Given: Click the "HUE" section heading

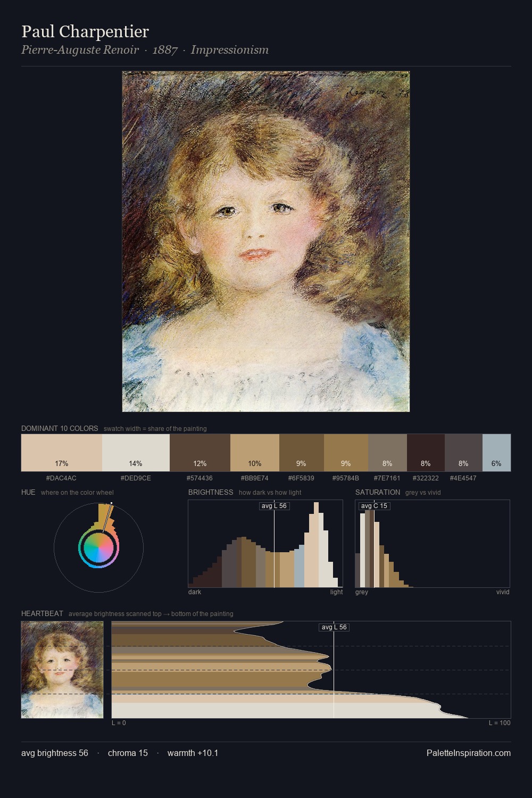Looking at the screenshot, I should (28, 492).
